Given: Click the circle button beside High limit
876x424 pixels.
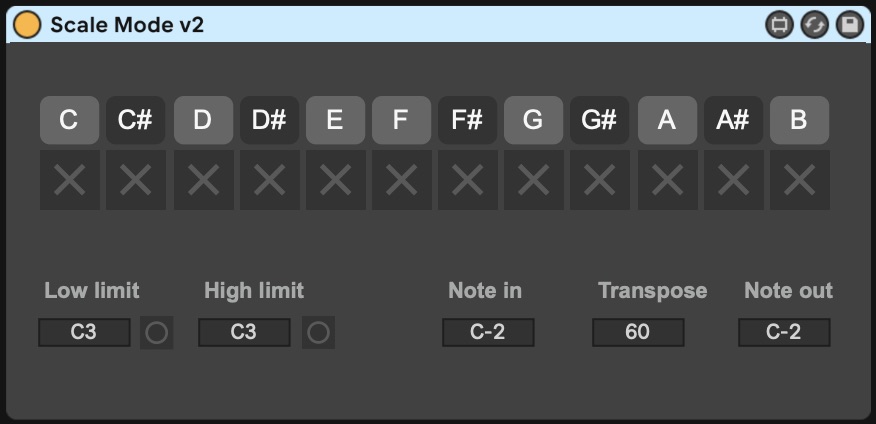Looking at the screenshot, I should (318, 333).
